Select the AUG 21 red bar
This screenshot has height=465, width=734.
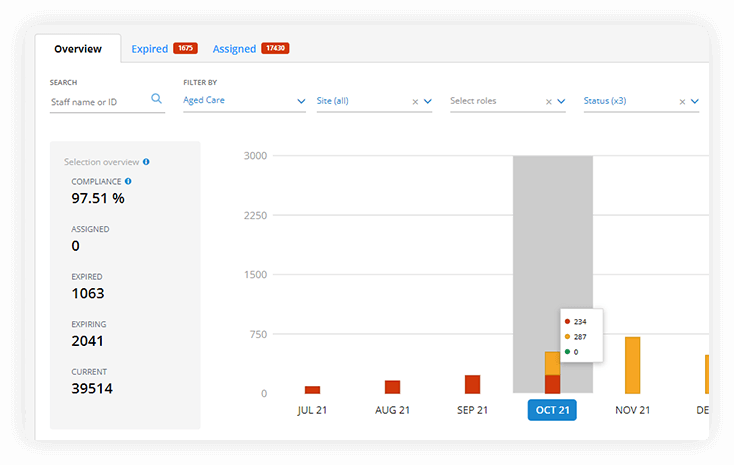point(392,387)
